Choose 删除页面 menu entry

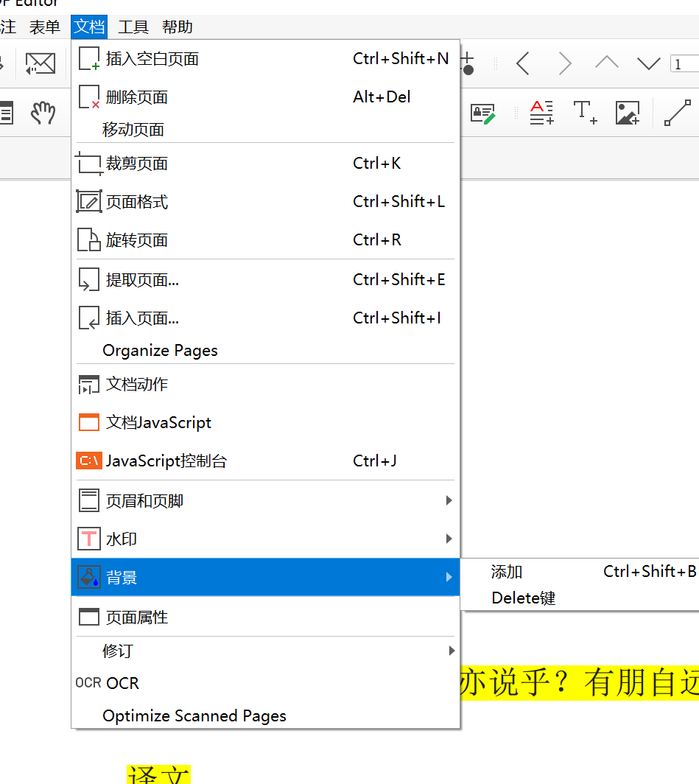point(265,97)
